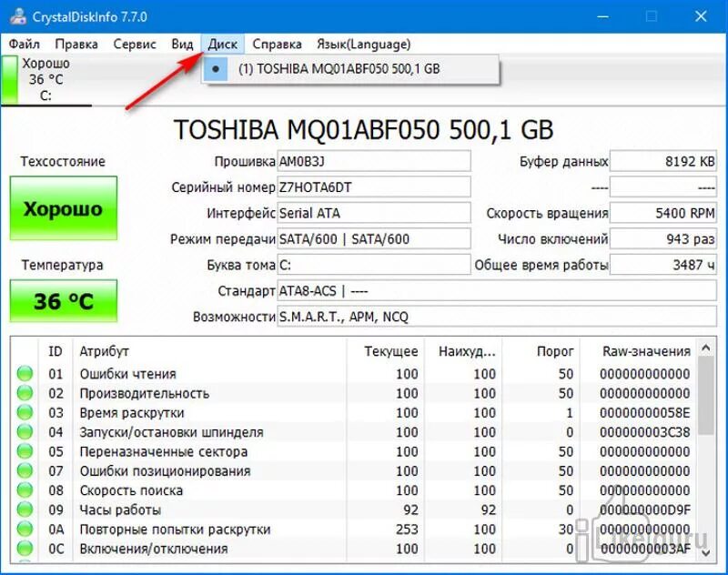Viewport: 728px width, 575px height.
Task: Click current value 253 in row 0A
Action: click(x=407, y=530)
